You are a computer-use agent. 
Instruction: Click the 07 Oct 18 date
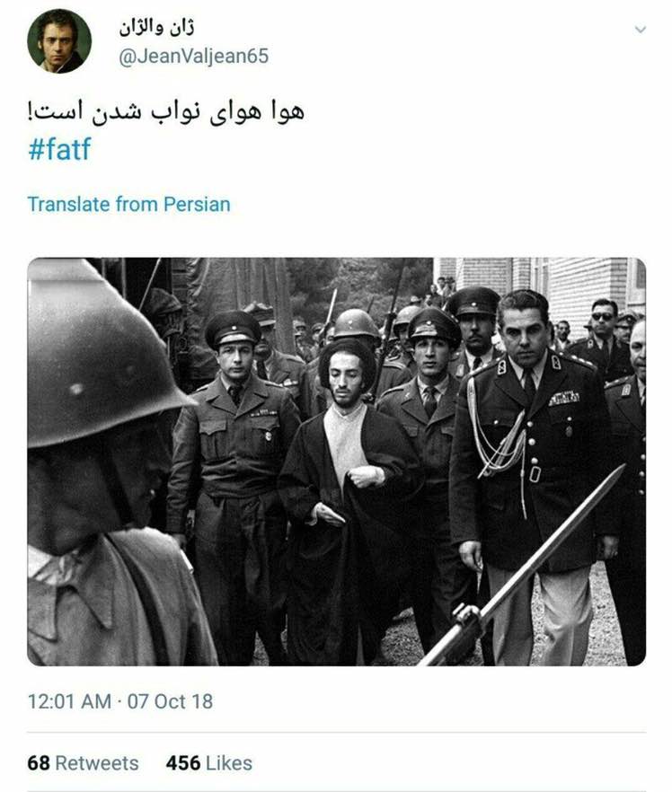170,701
